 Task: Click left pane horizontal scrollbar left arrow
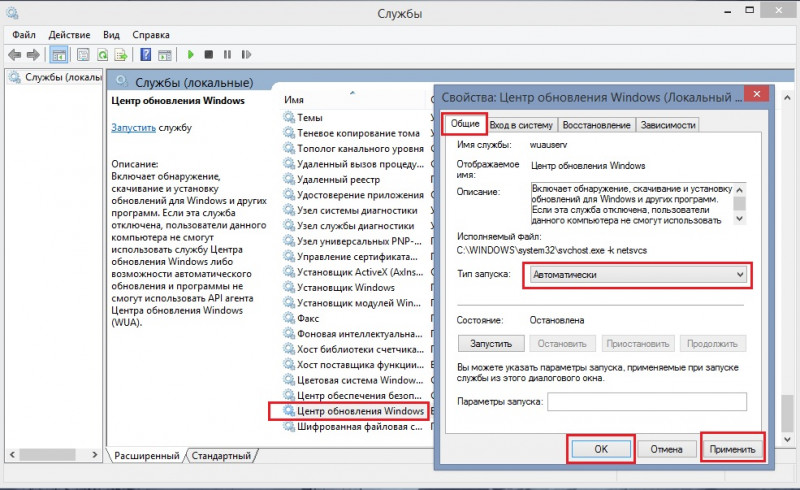pyautogui.click(x=13, y=454)
